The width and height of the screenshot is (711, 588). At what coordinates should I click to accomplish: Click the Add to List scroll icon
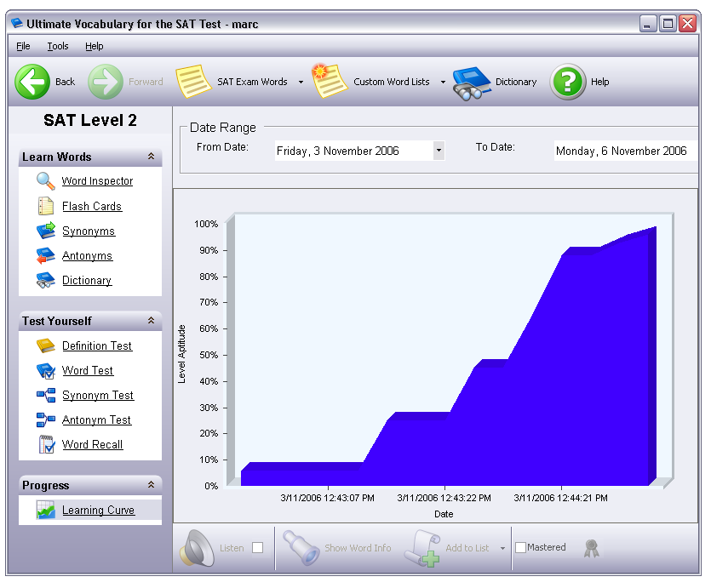[422, 548]
